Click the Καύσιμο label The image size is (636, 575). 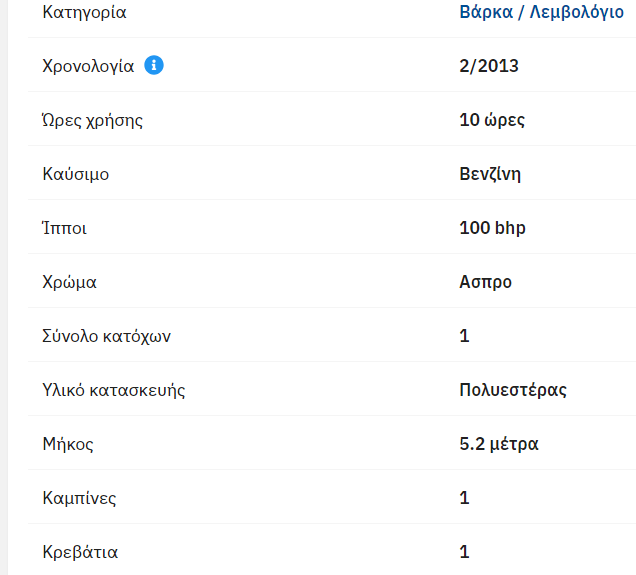pyautogui.click(x=75, y=175)
